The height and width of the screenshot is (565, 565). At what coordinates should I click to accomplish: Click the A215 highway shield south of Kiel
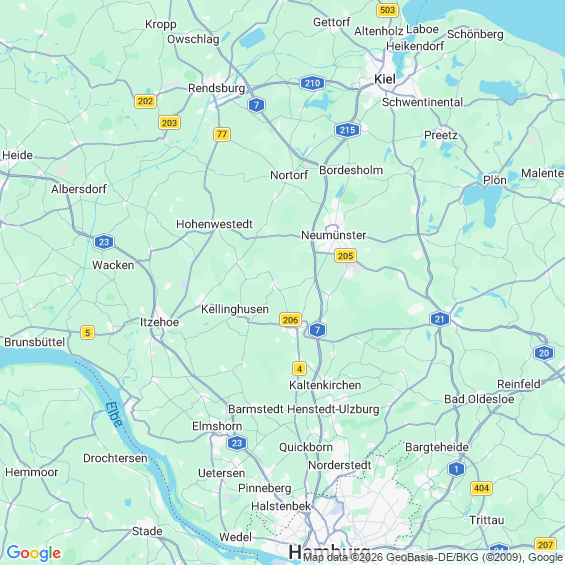(347, 130)
